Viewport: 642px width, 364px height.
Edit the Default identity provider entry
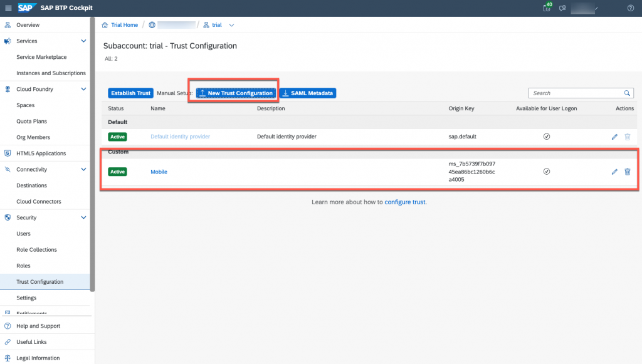[614, 137]
